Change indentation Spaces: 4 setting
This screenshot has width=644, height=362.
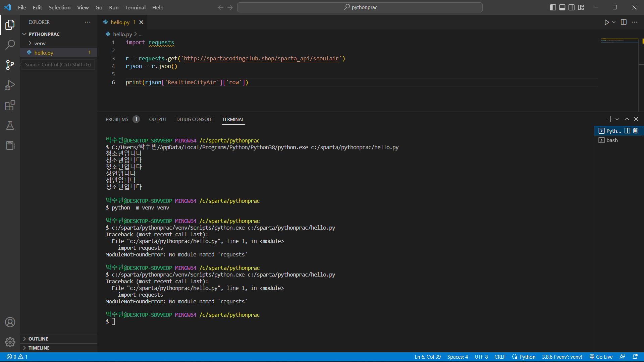[x=458, y=357]
